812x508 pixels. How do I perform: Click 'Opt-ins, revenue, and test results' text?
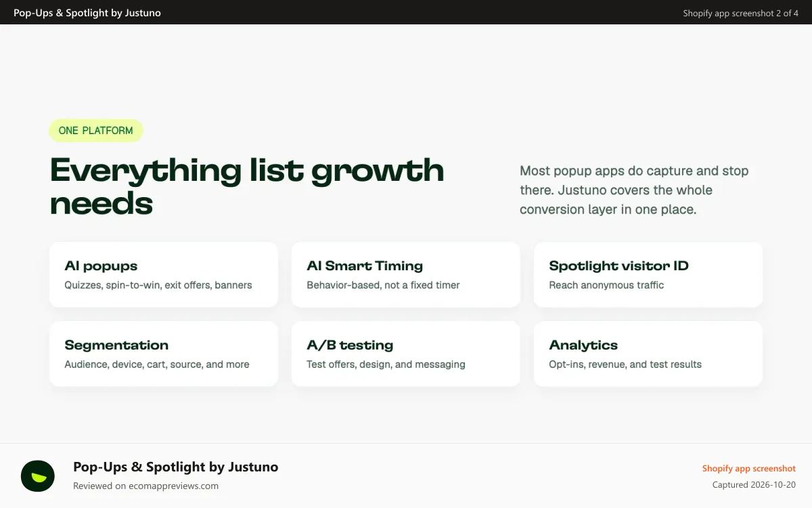point(625,364)
